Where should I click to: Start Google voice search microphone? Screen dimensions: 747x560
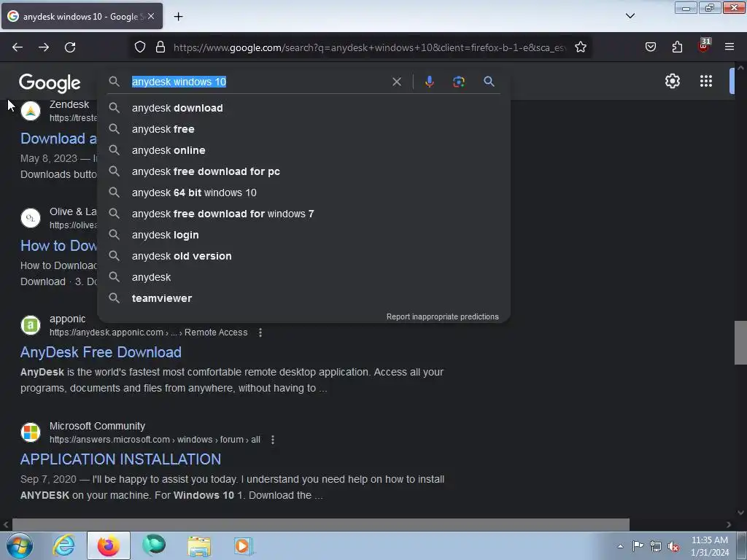pos(429,82)
